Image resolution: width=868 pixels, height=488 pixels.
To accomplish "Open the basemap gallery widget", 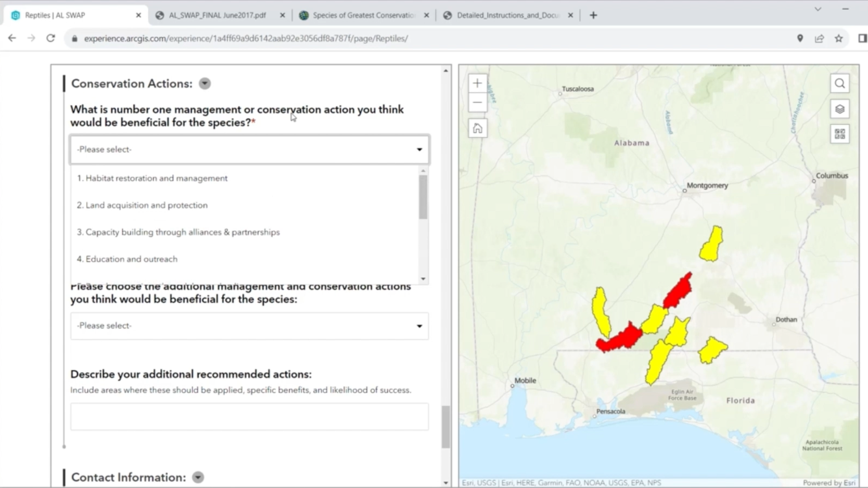I will (x=839, y=134).
